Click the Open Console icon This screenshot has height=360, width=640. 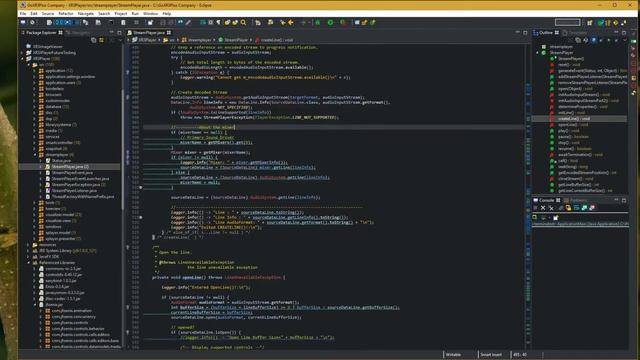pos(556,218)
